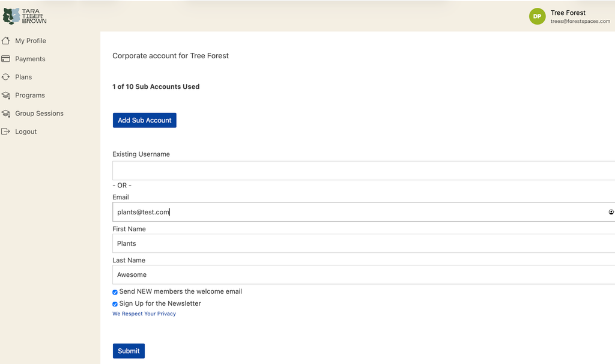
Task: Click the First Name field with Plants
Action: tap(363, 244)
